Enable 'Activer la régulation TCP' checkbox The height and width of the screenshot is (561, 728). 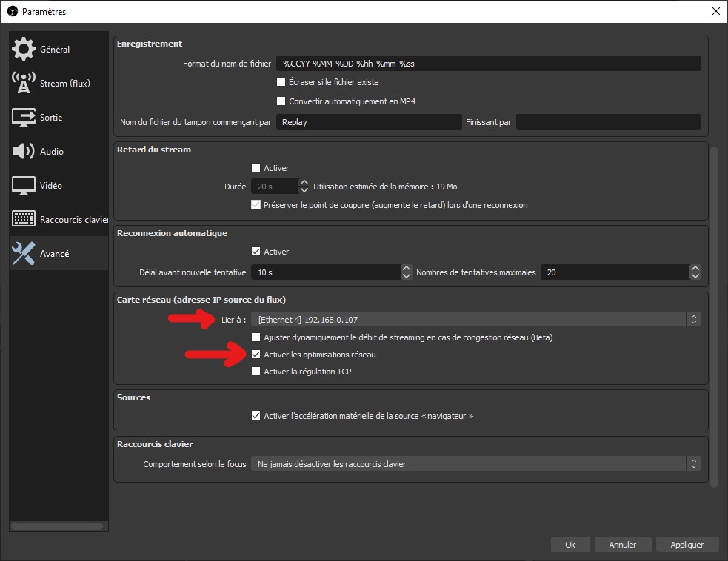click(x=256, y=372)
